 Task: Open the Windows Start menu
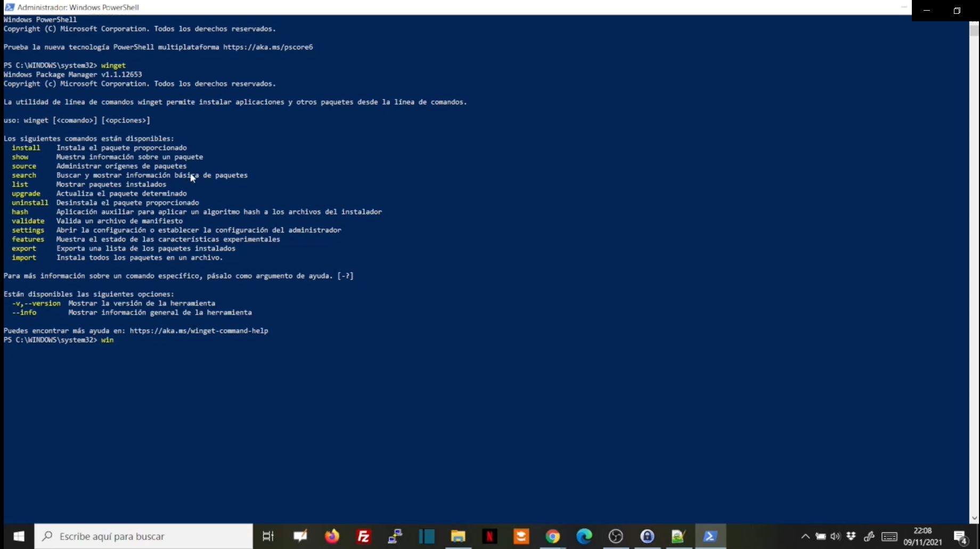19,536
